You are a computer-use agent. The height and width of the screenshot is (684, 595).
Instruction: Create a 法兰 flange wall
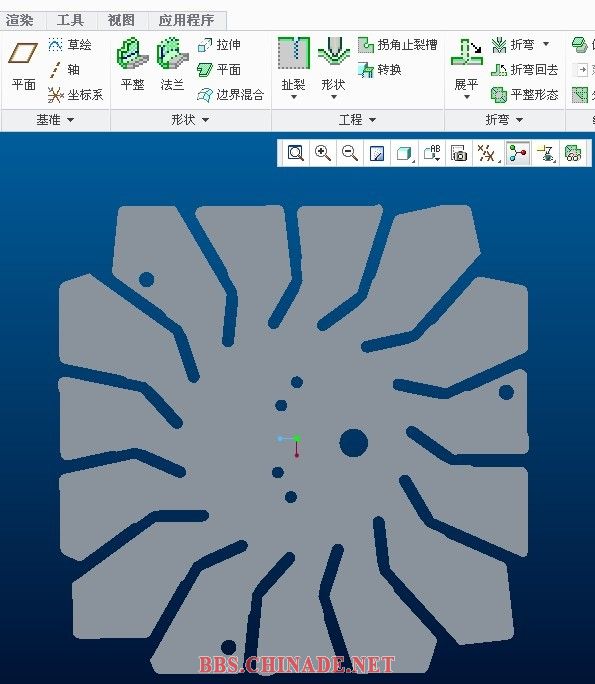click(x=172, y=64)
